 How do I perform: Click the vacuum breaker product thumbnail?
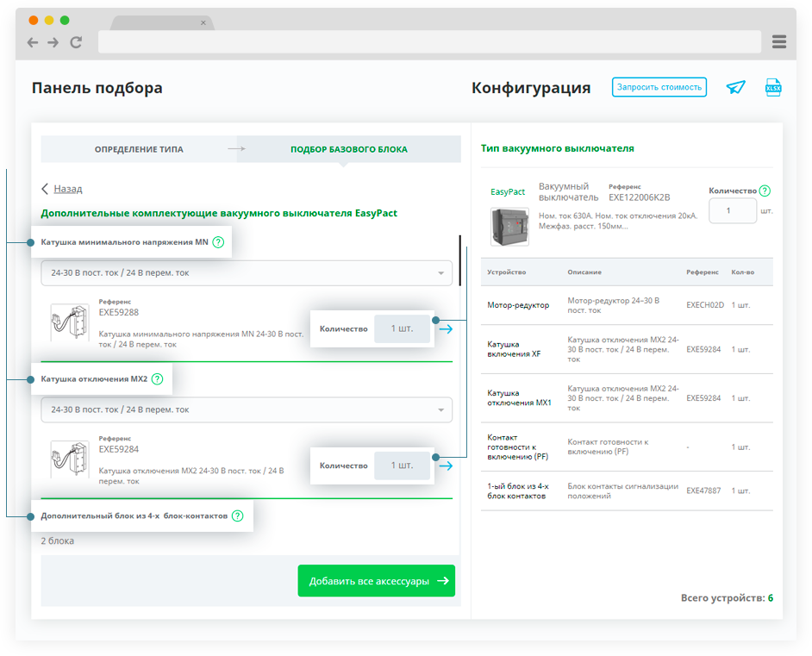[x=509, y=226]
